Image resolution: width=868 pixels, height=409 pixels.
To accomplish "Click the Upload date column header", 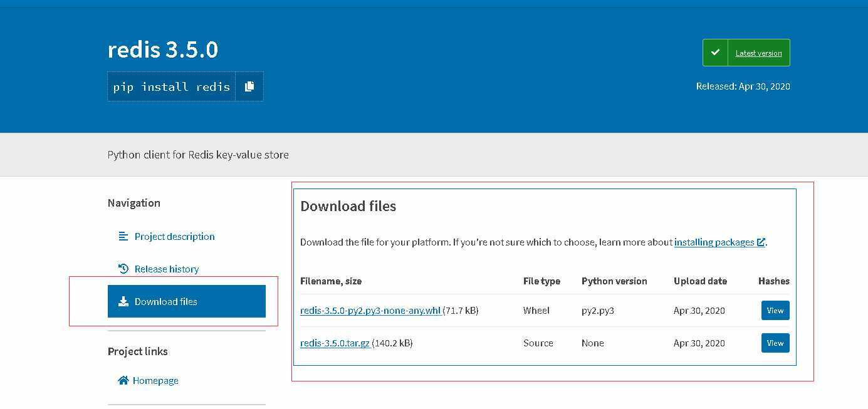I will [700, 281].
